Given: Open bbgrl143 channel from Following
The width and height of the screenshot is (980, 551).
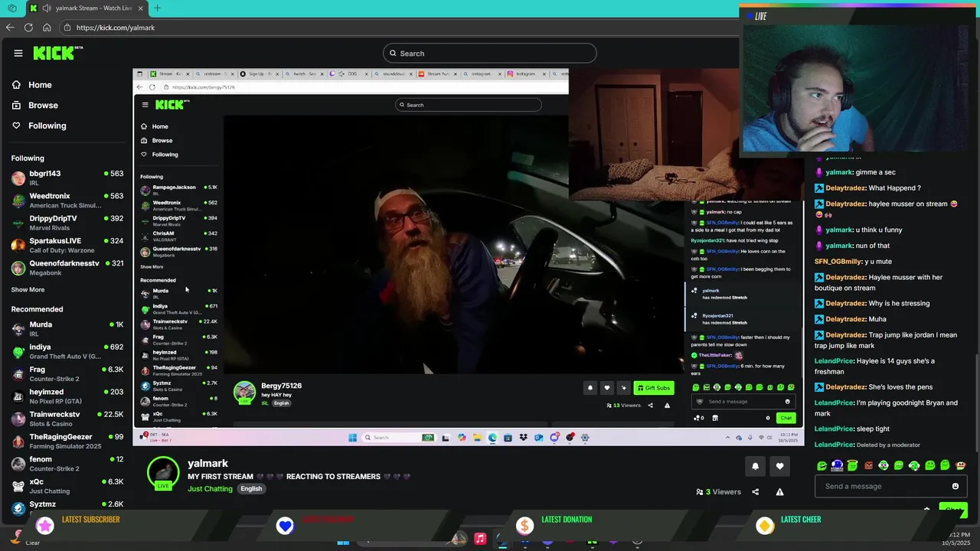Looking at the screenshot, I should [x=67, y=178].
